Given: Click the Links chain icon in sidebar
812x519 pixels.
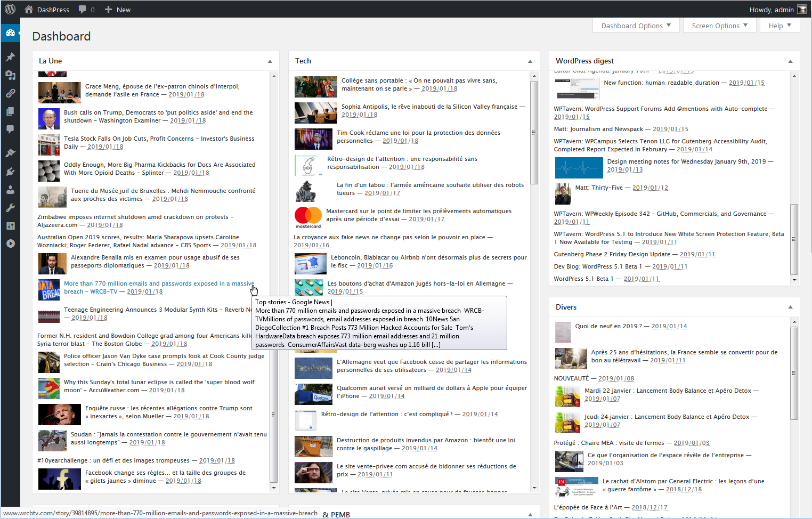Looking at the screenshot, I should 10,93.
